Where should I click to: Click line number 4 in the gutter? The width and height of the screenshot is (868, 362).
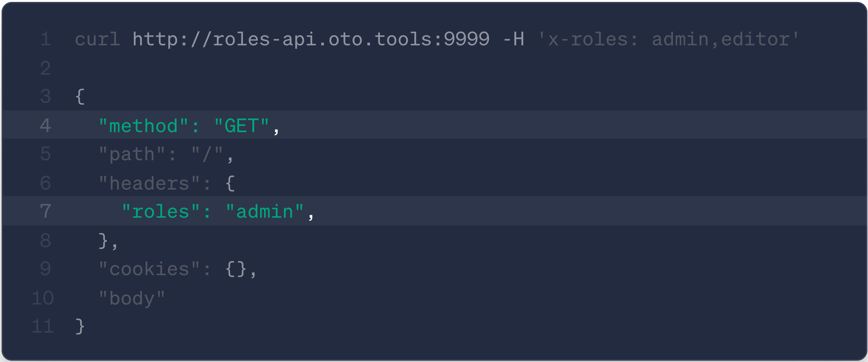(45, 126)
